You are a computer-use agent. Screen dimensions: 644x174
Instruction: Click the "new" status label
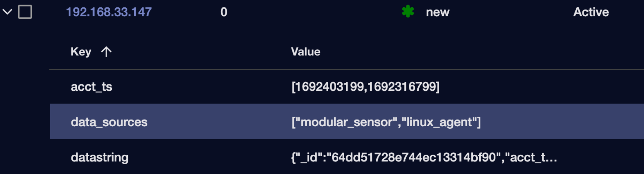[x=437, y=12]
